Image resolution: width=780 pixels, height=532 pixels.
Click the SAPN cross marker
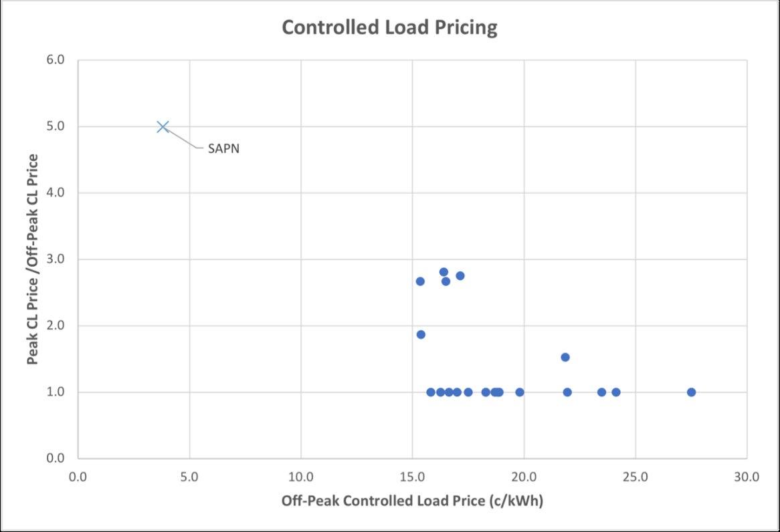(163, 127)
